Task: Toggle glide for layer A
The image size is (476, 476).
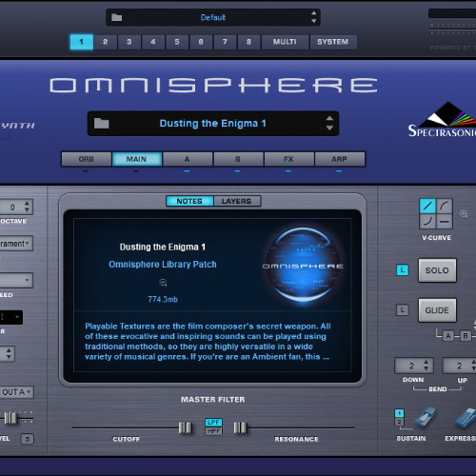Action: click(448, 336)
